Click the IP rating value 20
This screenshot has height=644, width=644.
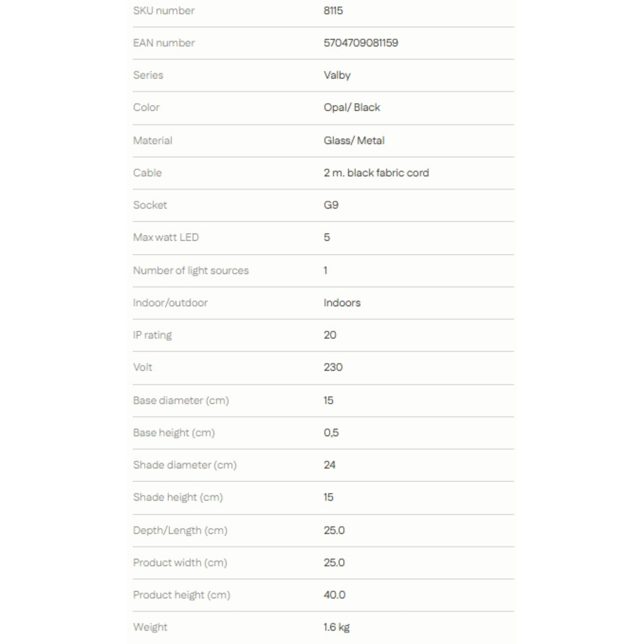330,335
